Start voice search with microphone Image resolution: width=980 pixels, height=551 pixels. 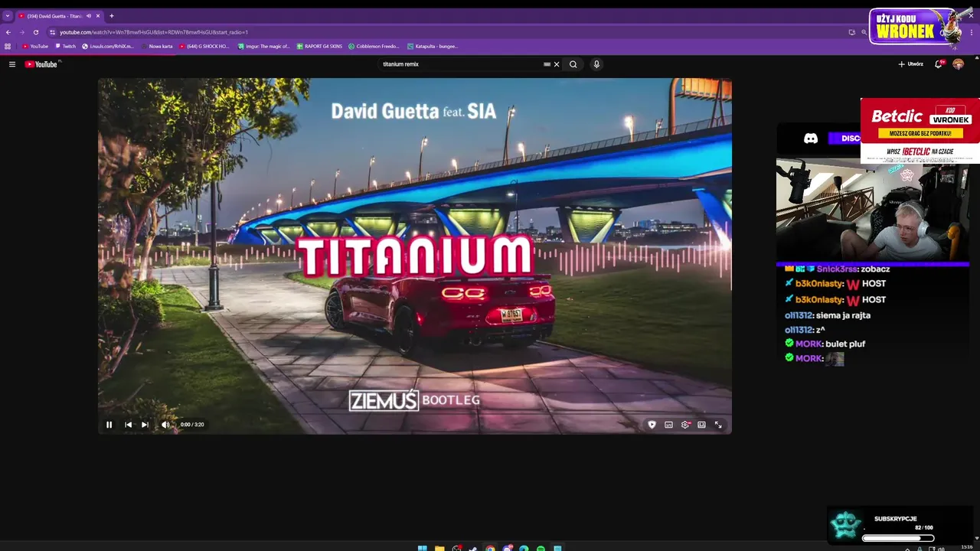[596, 64]
